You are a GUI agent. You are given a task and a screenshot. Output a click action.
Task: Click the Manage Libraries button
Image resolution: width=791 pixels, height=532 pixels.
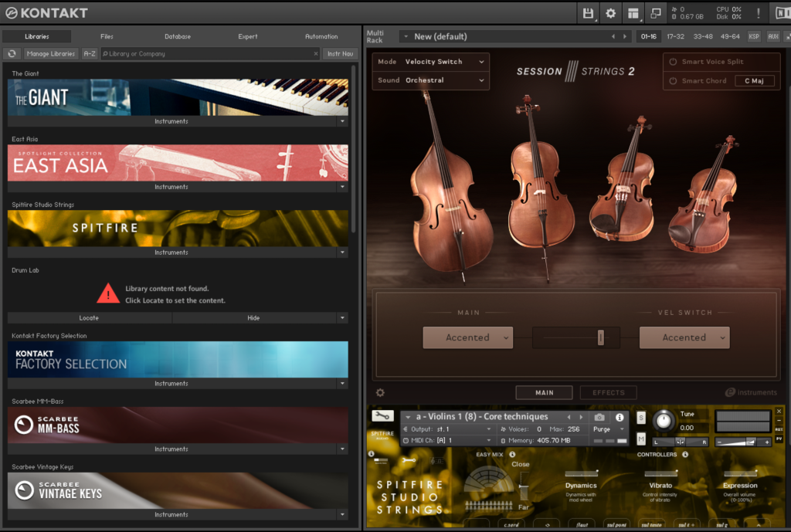50,54
